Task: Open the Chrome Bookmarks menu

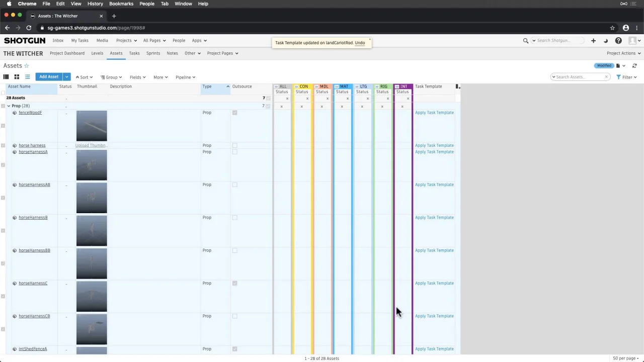Action: coord(121,4)
